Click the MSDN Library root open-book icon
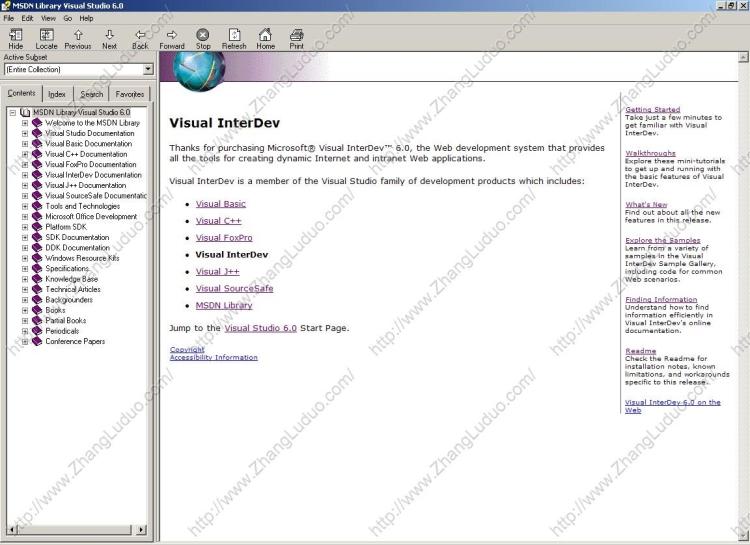Image resolution: width=750 pixels, height=545 pixels. pos(25,112)
